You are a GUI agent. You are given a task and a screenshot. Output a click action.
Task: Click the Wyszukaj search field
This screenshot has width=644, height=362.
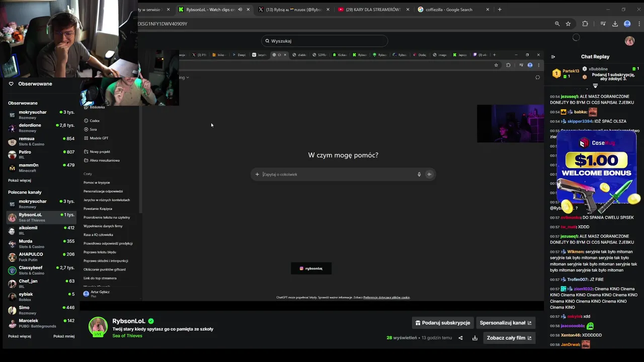click(325, 41)
